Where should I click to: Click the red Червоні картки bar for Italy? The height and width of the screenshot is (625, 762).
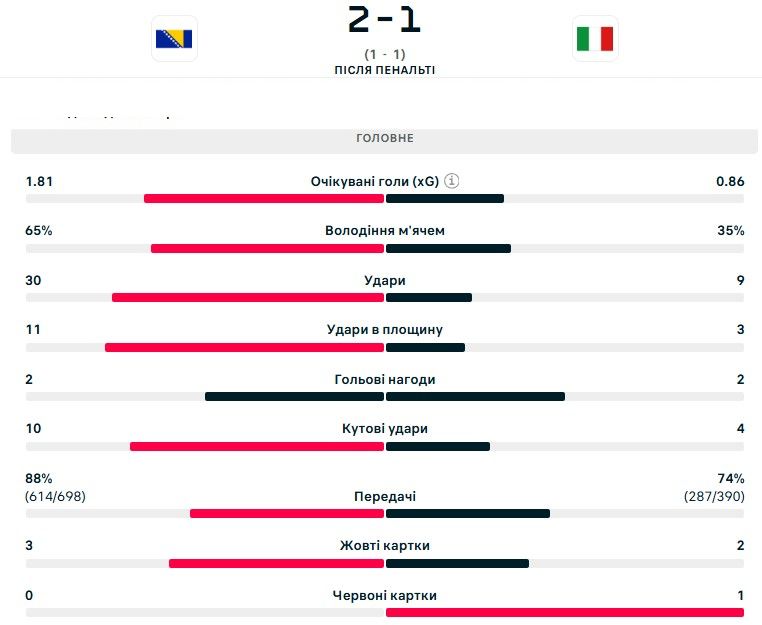pos(565,612)
